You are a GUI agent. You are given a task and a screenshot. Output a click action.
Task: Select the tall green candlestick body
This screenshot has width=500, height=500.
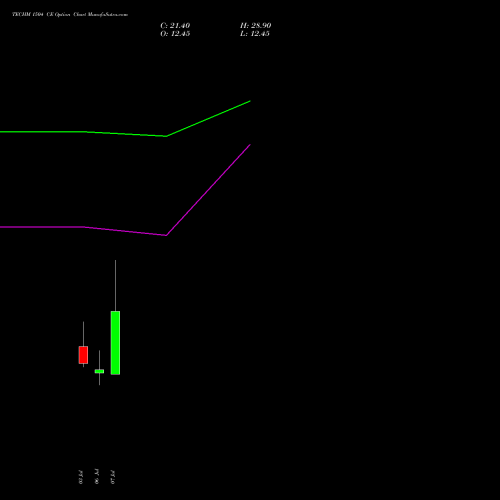[115, 343]
